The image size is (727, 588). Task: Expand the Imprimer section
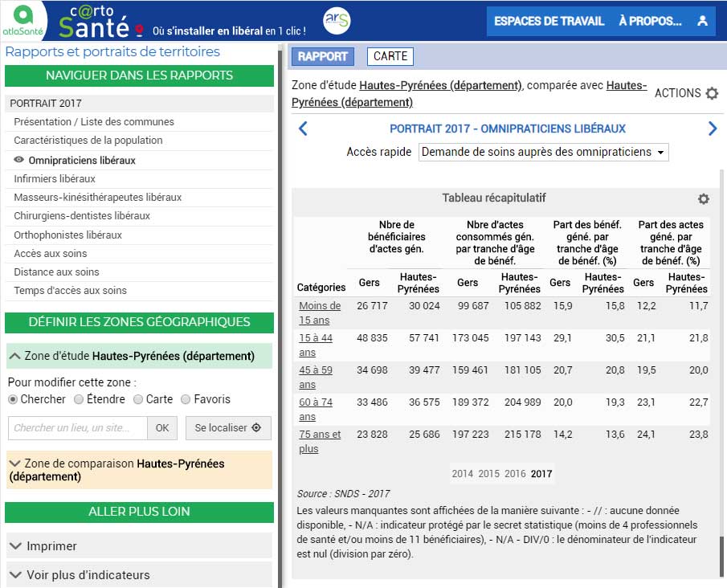[x=139, y=545]
